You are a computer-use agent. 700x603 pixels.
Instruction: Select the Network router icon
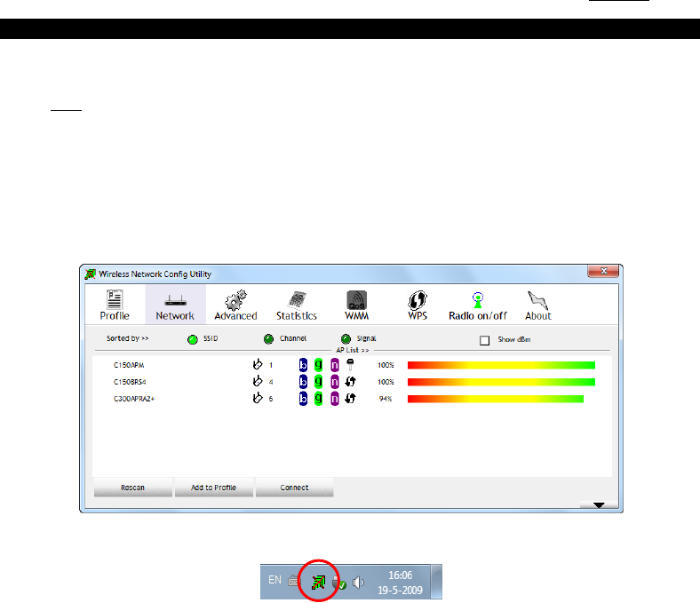pos(176,301)
